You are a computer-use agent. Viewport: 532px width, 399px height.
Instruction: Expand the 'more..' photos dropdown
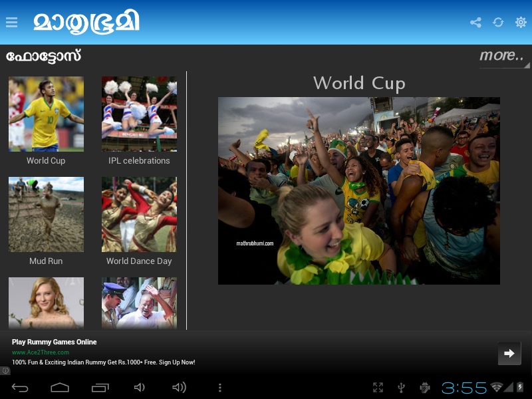pos(504,57)
